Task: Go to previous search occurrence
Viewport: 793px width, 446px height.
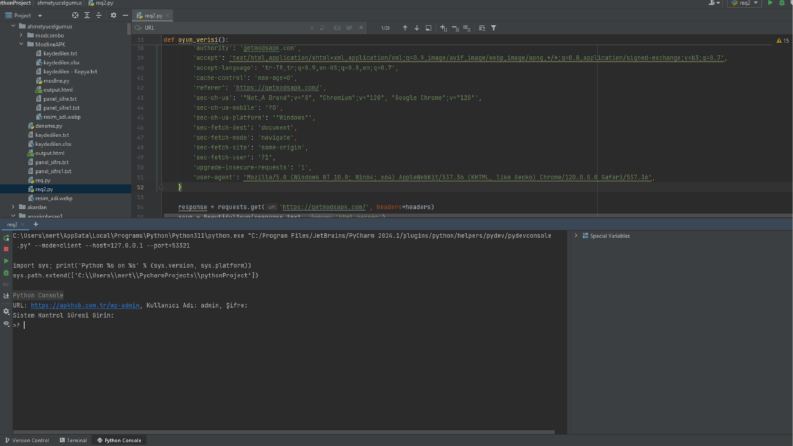Action: point(405,28)
